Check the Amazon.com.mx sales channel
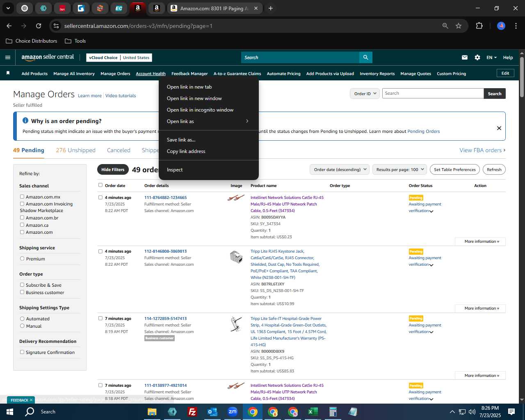This screenshot has width=525, height=420. pos(22,197)
